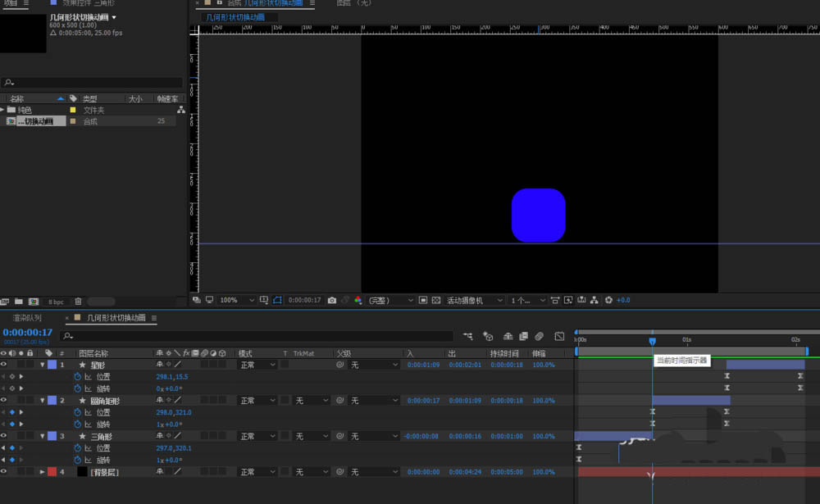Screen dimensions: 820x504
Task: Switch to the 渲染队列 tab
Action: click(26, 317)
